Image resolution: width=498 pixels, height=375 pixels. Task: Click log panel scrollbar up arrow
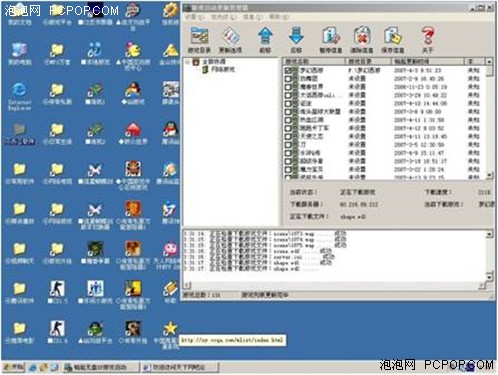pyautogui.click(x=489, y=235)
